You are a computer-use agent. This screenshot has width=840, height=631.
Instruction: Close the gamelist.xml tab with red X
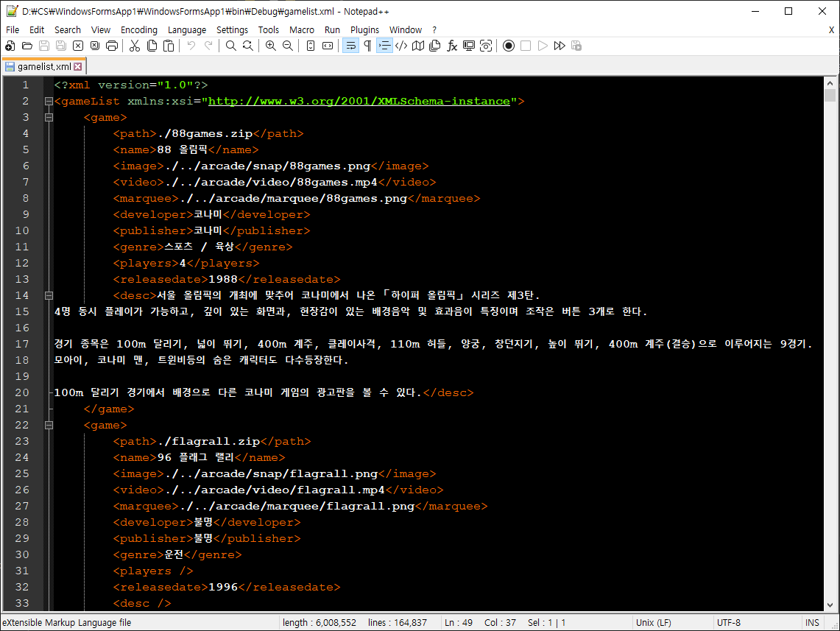click(x=78, y=66)
